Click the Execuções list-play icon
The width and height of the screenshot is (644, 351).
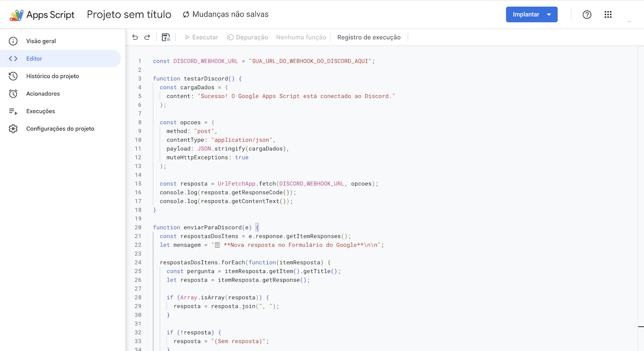point(14,111)
